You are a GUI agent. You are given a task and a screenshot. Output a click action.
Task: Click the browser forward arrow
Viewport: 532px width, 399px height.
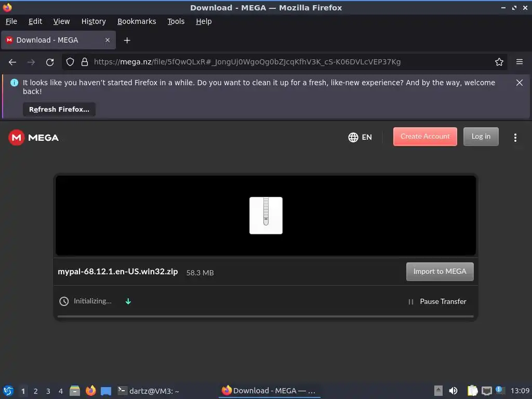[x=31, y=62]
